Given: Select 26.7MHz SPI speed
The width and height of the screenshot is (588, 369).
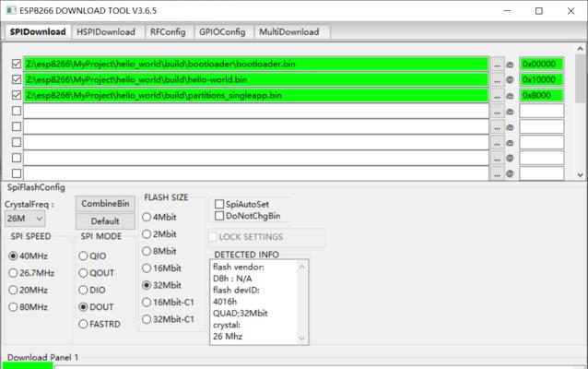Looking at the screenshot, I should click(13, 273).
